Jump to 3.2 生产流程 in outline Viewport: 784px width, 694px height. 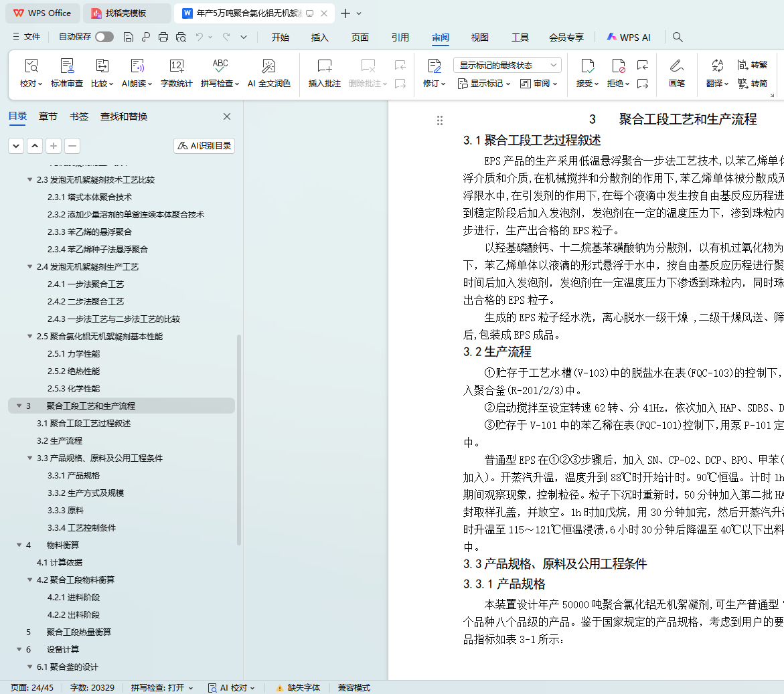click(60, 441)
